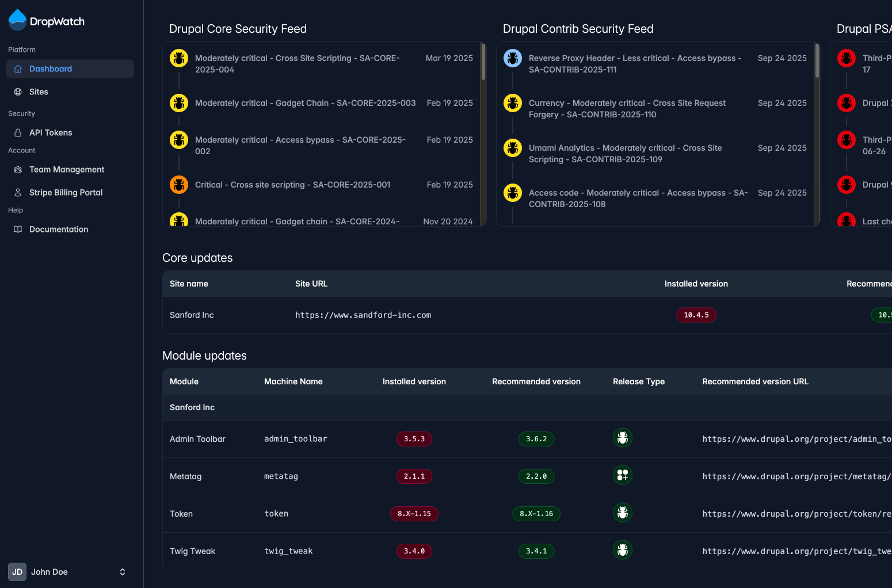The image size is (892, 588).
Task: Click the bug icon for SA-CORE-2025-004
Action: click(x=179, y=58)
